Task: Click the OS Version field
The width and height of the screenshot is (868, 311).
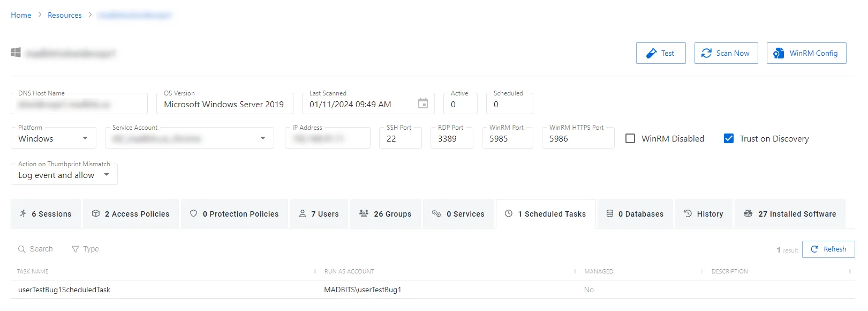Action: [x=225, y=103]
